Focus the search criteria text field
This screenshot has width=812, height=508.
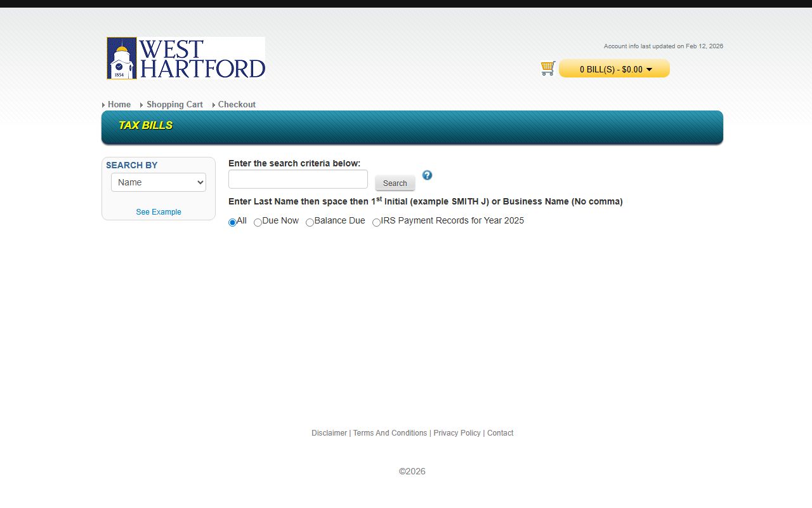(298, 179)
